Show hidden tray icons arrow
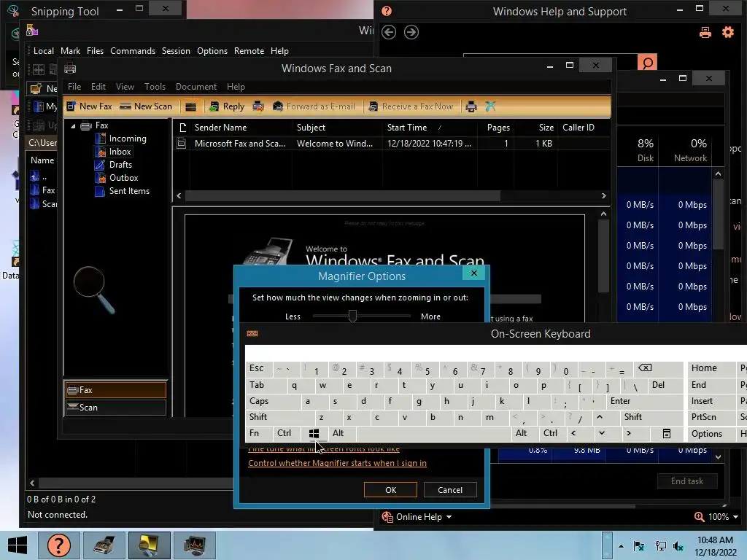The width and height of the screenshot is (747, 560). pyautogui.click(x=621, y=546)
